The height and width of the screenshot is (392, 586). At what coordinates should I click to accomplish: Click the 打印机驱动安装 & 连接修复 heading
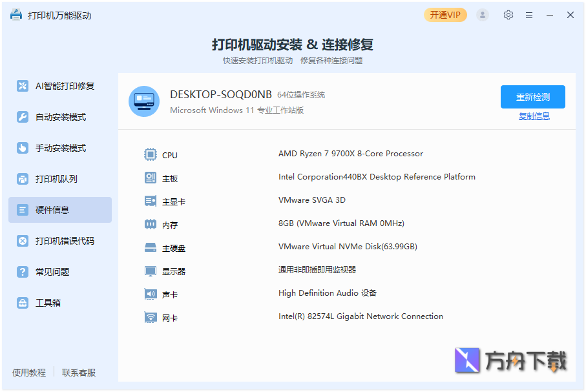click(293, 45)
